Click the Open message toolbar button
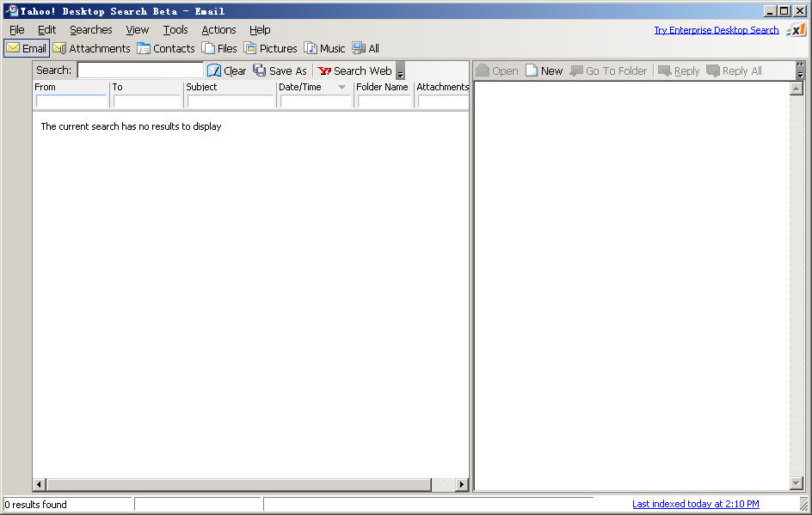The width and height of the screenshot is (812, 515). click(497, 71)
